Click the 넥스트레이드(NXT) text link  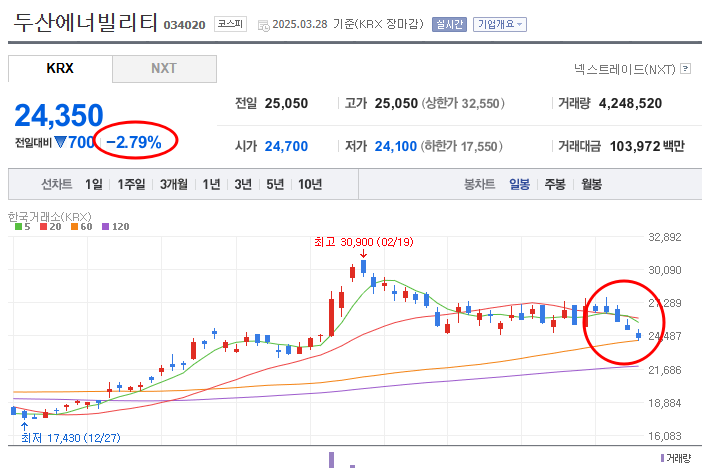(625, 69)
